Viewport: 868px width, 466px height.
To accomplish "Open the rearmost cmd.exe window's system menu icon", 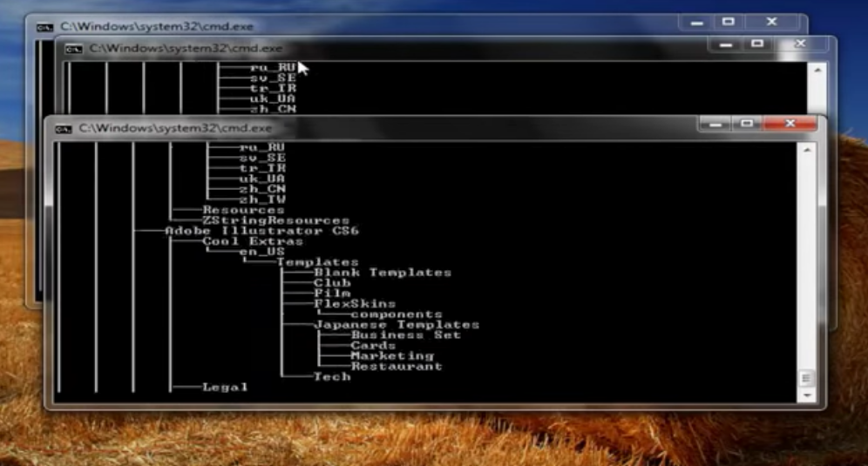I will (44, 27).
